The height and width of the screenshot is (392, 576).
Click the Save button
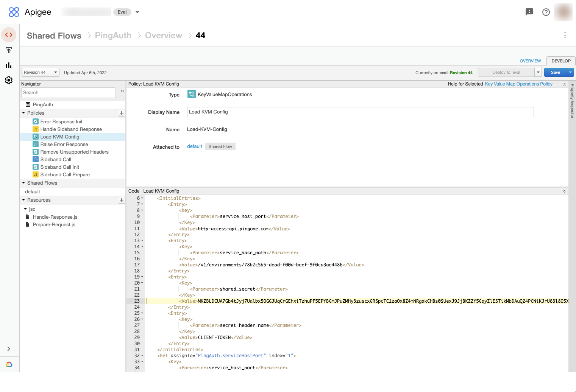click(x=555, y=72)
